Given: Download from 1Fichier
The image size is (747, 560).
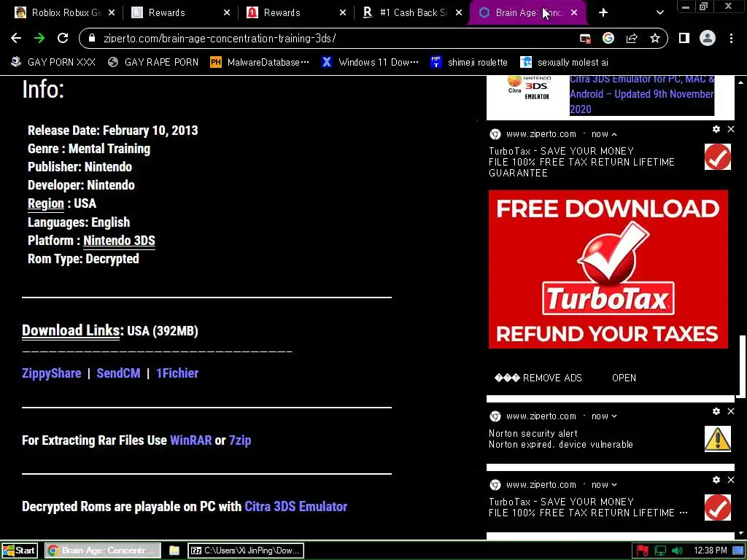Looking at the screenshot, I should click(x=177, y=373).
